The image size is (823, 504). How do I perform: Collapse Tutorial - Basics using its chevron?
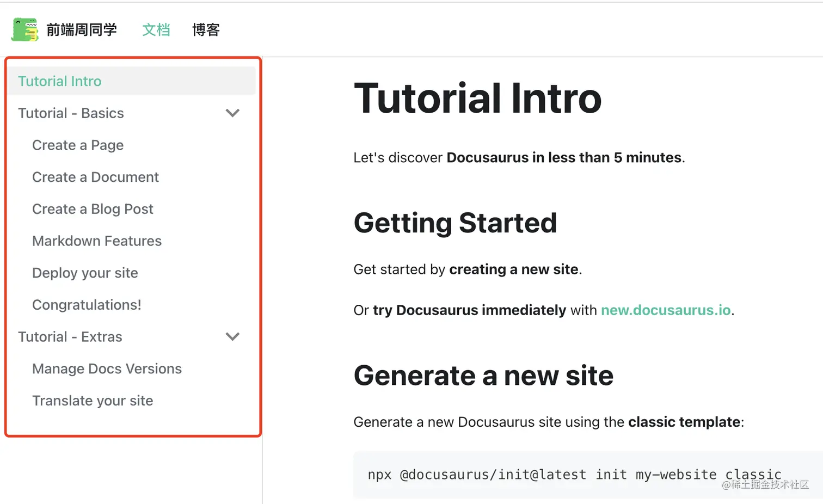[x=232, y=113]
